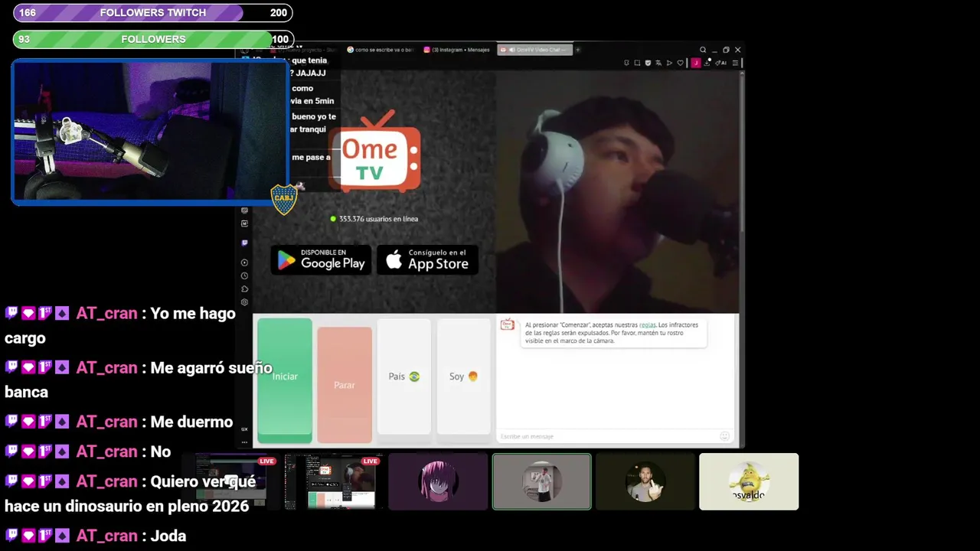Screen dimensions: 980x551
Task: Switch to the Instagram Mensajes tab
Action: coord(457,50)
